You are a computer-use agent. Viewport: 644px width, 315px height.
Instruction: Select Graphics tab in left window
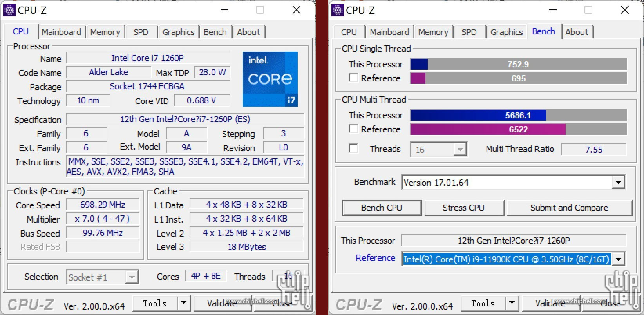(179, 32)
